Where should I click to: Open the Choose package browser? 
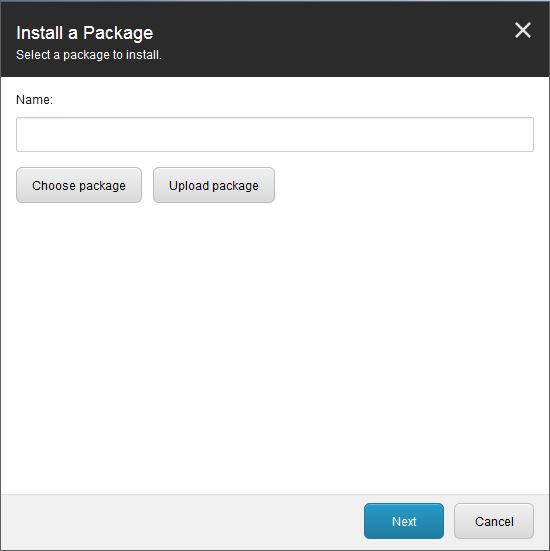(79, 185)
